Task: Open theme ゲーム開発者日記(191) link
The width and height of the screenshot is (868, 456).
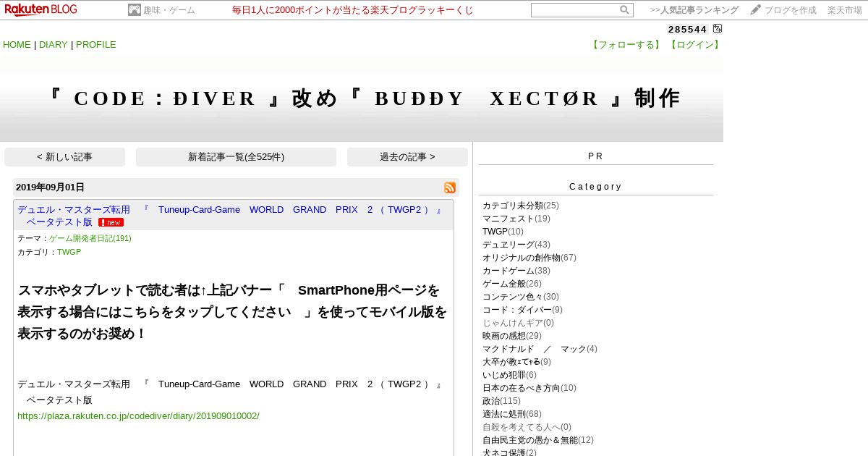Action: click(x=90, y=238)
